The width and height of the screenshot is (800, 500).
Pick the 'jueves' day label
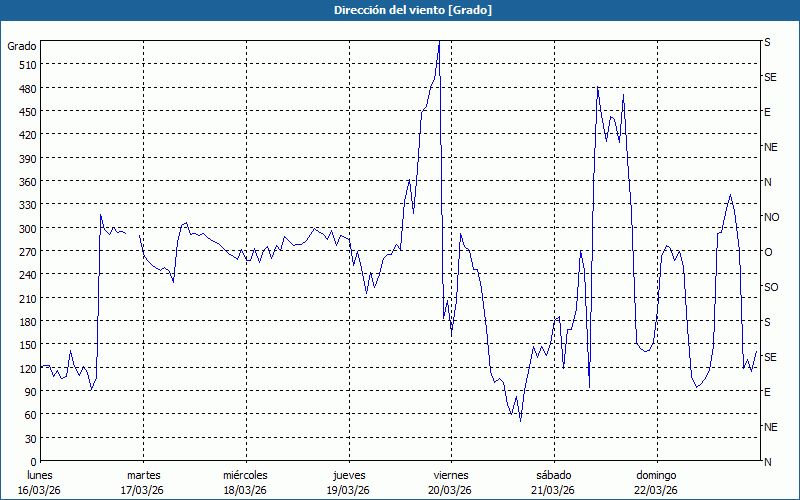(348, 475)
